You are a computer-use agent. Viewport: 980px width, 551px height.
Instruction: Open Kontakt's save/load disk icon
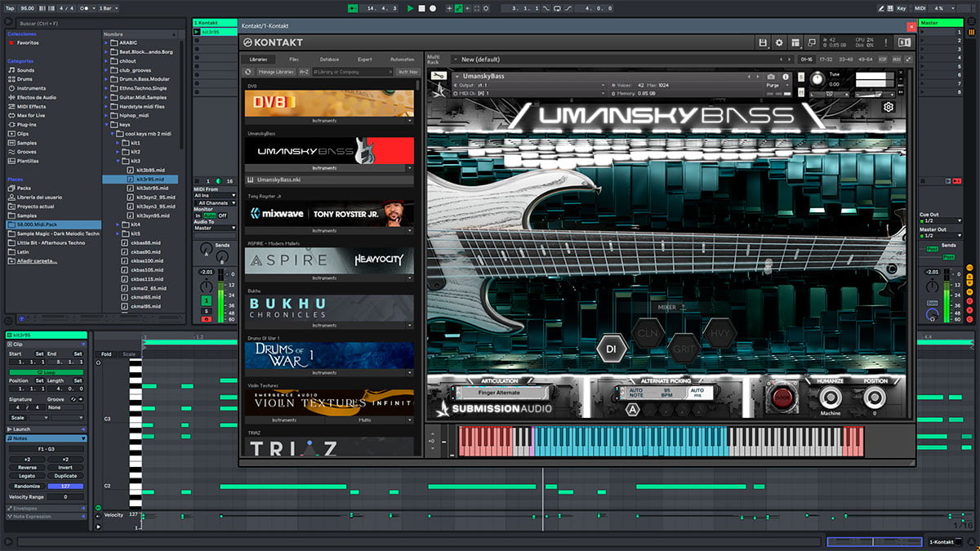click(x=763, y=42)
